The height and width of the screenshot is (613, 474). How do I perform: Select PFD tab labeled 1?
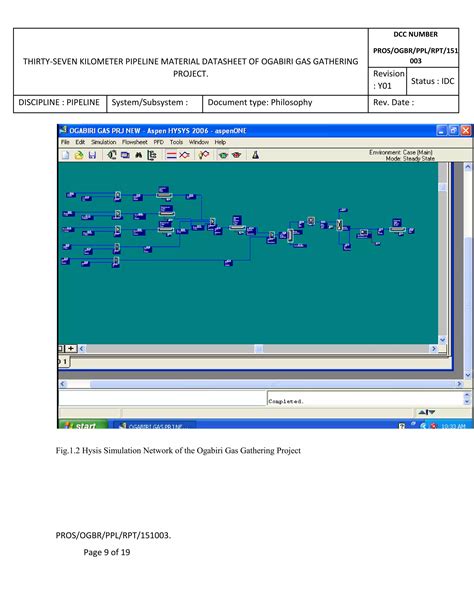(x=65, y=362)
